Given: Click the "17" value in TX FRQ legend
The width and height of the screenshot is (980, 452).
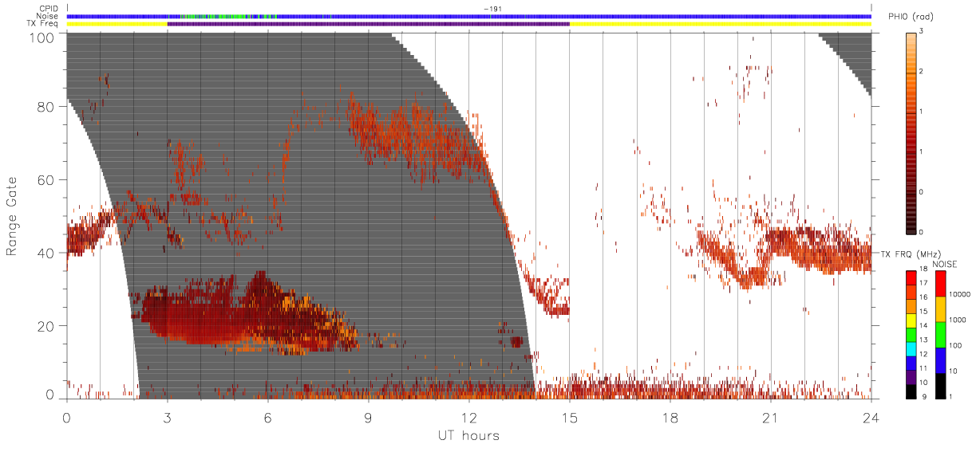Looking at the screenshot, I should [924, 283].
